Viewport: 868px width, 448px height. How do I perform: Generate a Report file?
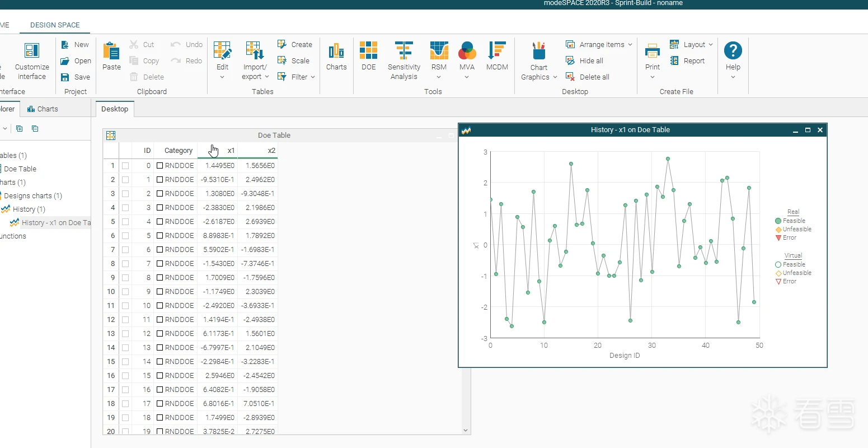click(687, 61)
